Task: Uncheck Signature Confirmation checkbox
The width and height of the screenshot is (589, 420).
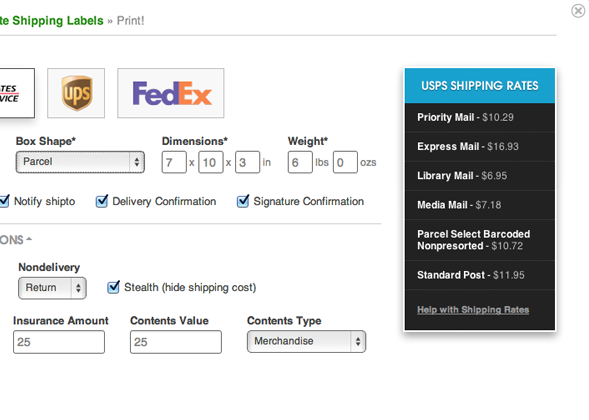Action: coord(243,201)
